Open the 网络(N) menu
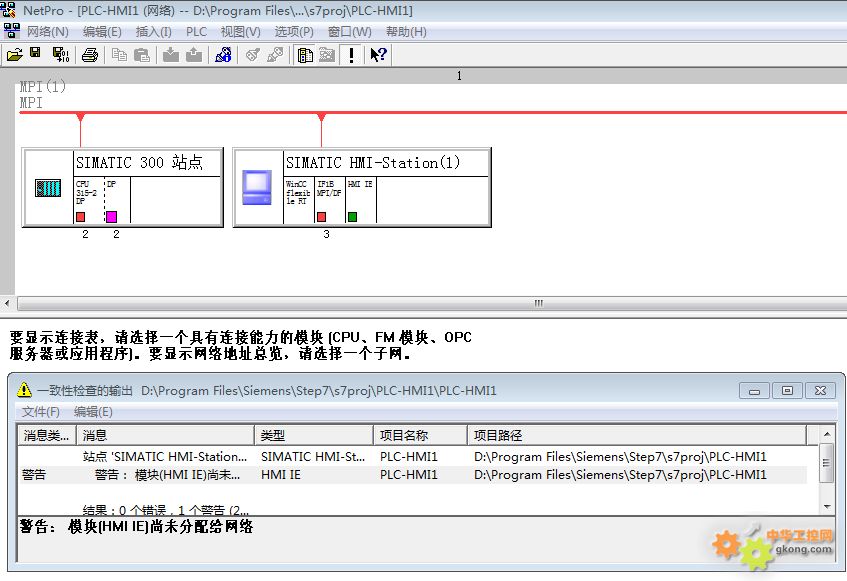Image resolution: width=847 pixels, height=581 pixels. click(48, 32)
